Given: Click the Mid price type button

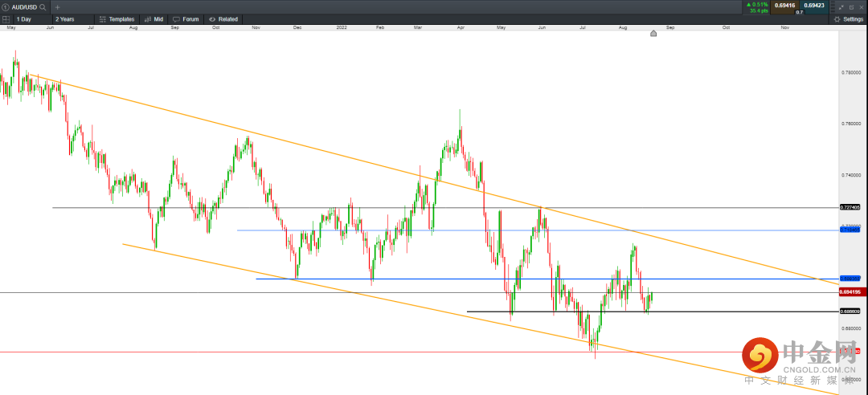Looking at the screenshot, I should click(x=154, y=18).
